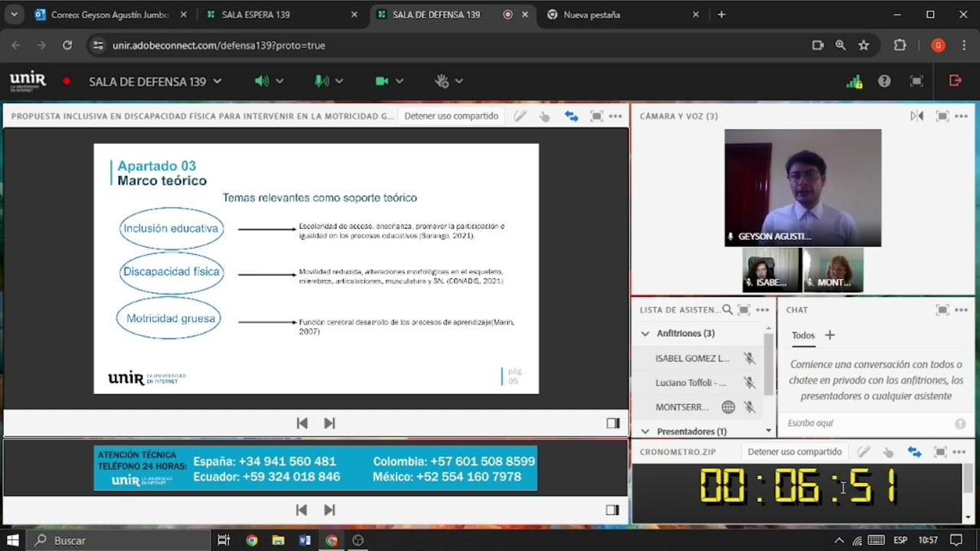Click the red exit meeting icon
Image resolution: width=980 pixels, height=551 pixels.
pos(955,80)
